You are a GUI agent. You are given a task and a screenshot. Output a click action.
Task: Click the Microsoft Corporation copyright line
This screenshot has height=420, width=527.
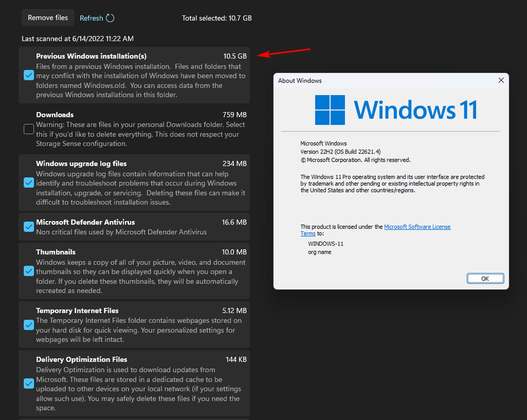tap(355, 160)
